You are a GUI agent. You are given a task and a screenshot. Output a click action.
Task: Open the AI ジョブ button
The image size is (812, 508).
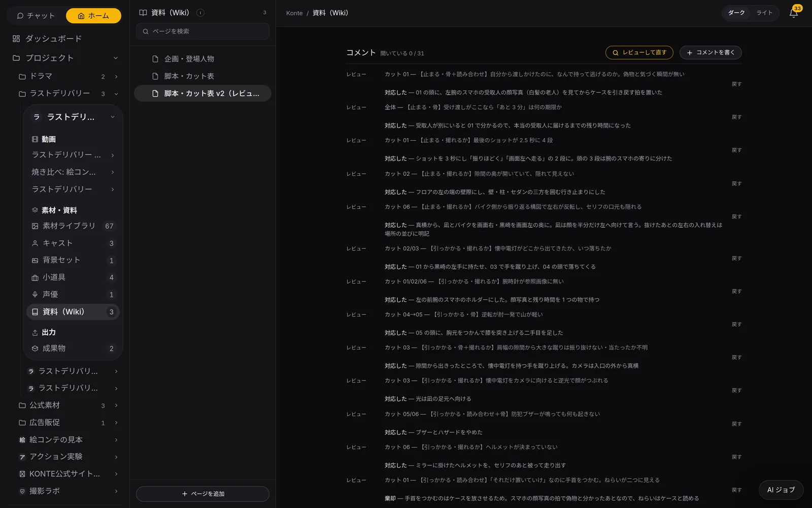781,490
